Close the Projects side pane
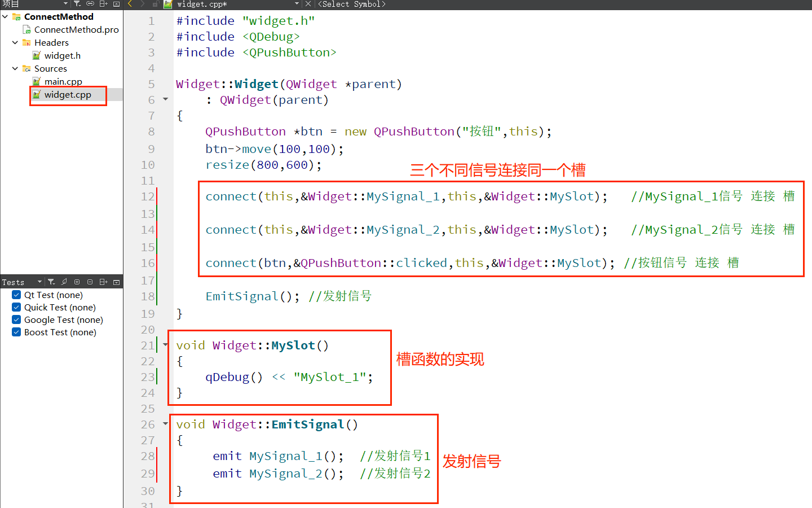This screenshot has width=812, height=508. pyautogui.click(x=117, y=4)
